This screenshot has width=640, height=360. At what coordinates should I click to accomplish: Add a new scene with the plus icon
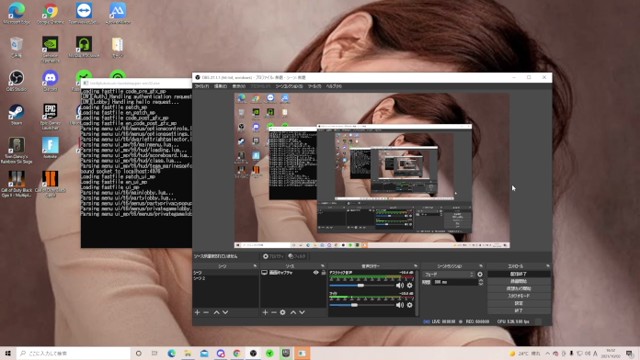pos(197,312)
